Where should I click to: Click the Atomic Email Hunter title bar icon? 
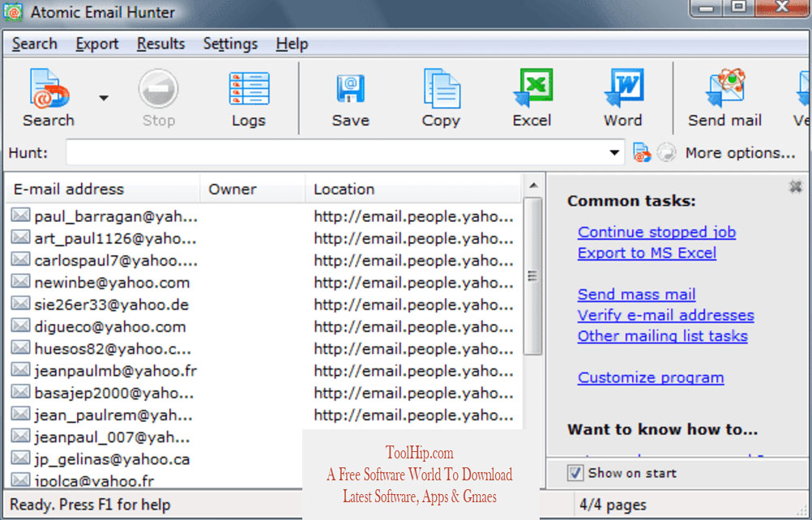[x=13, y=12]
